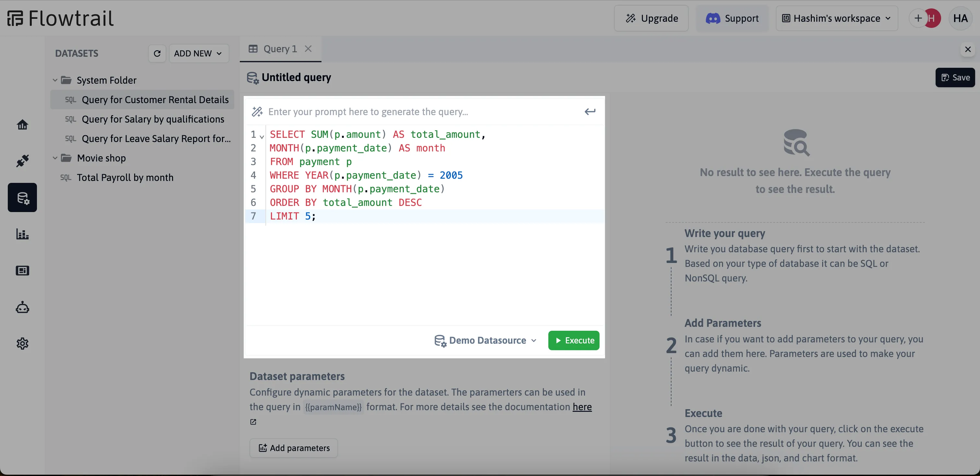980x476 pixels.
Task: Click the Flowtrail logo
Action: [x=61, y=18]
